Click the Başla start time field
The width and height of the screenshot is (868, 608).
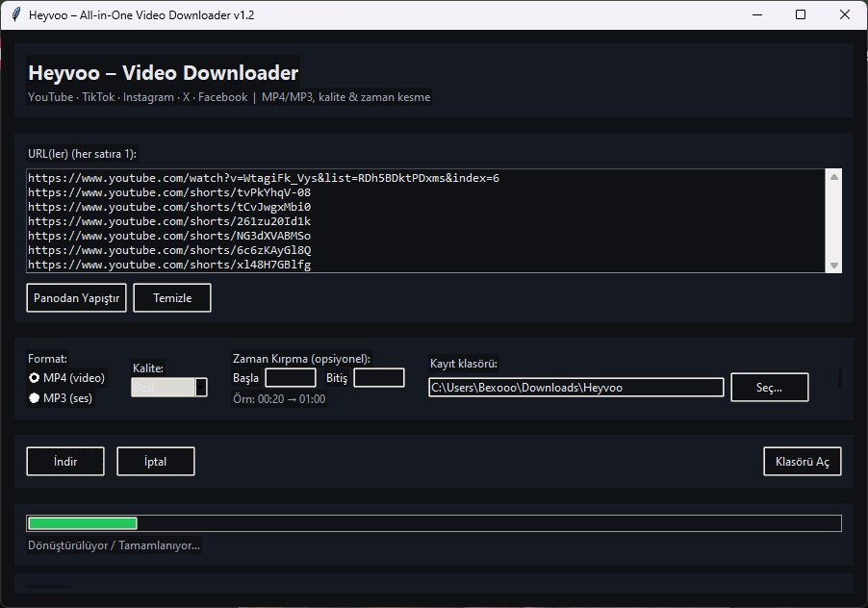click(x=291, y=378)
